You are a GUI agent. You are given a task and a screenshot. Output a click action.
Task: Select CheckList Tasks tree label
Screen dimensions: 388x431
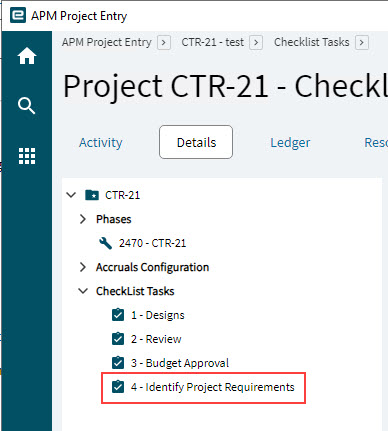[135, 291]
